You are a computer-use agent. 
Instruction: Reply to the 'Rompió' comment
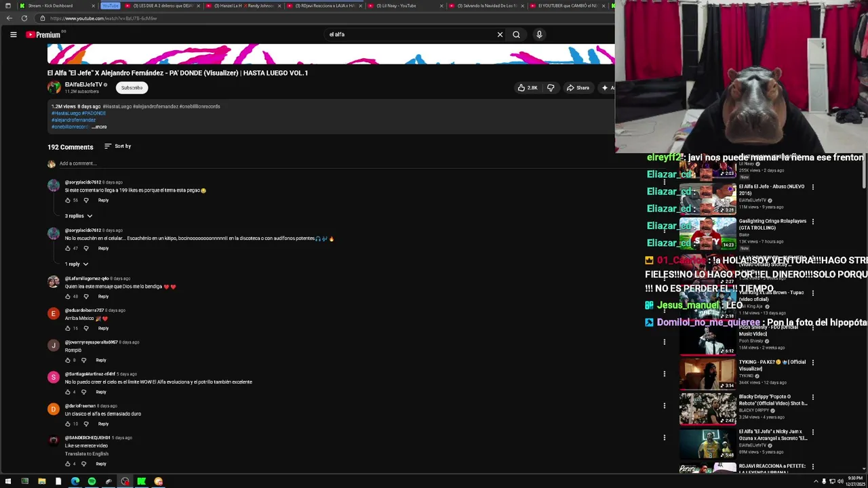101,361
